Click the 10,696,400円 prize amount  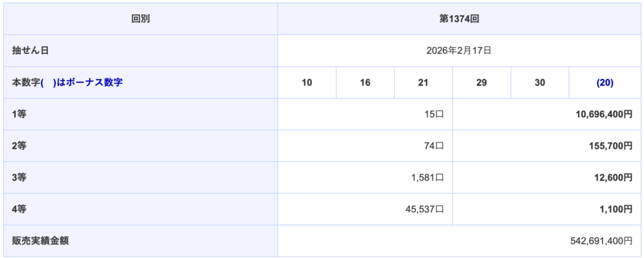point(602,114)
